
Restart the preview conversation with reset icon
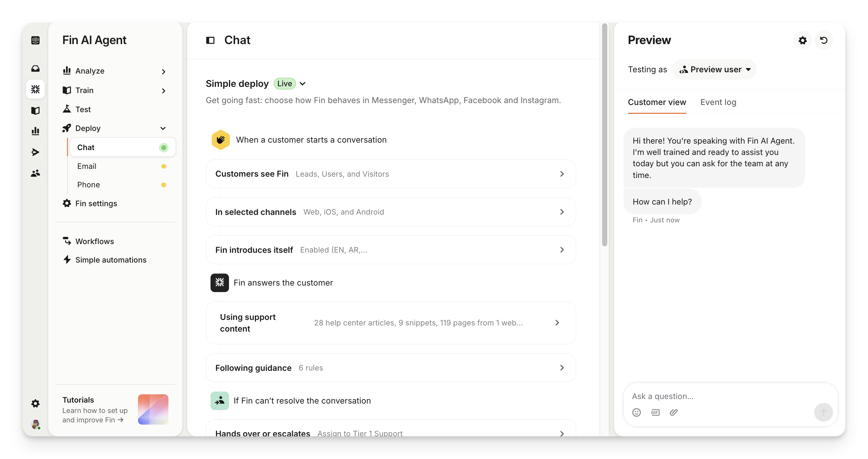click(x=824, y=41)
